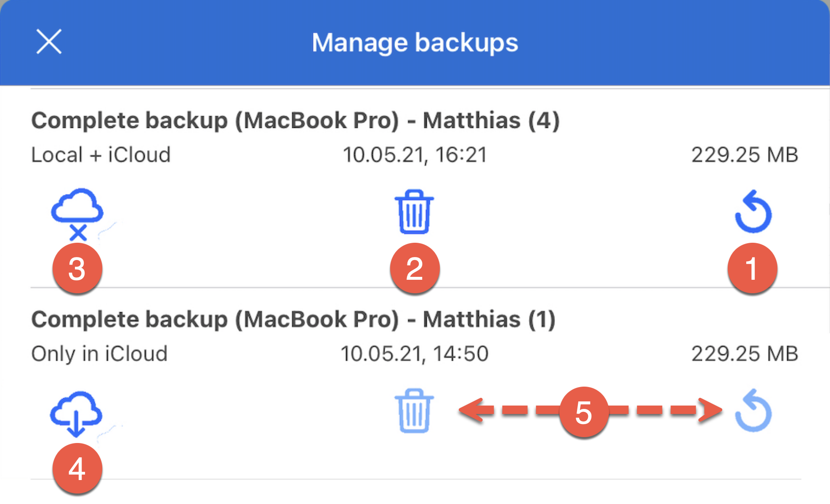Click red annotation badge number 3
The height and width of the screenshot is (504, 830).
[x=77, y=268]
